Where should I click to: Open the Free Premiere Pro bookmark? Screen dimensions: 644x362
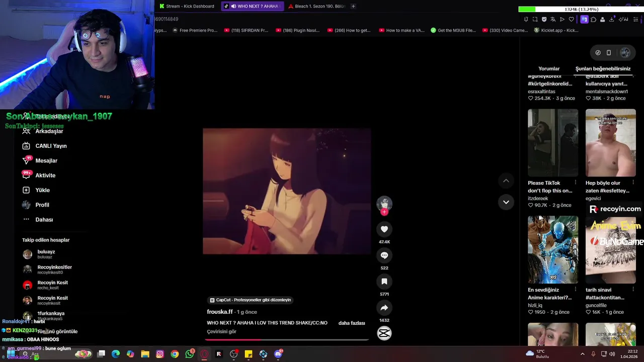[x=195, y=30]
